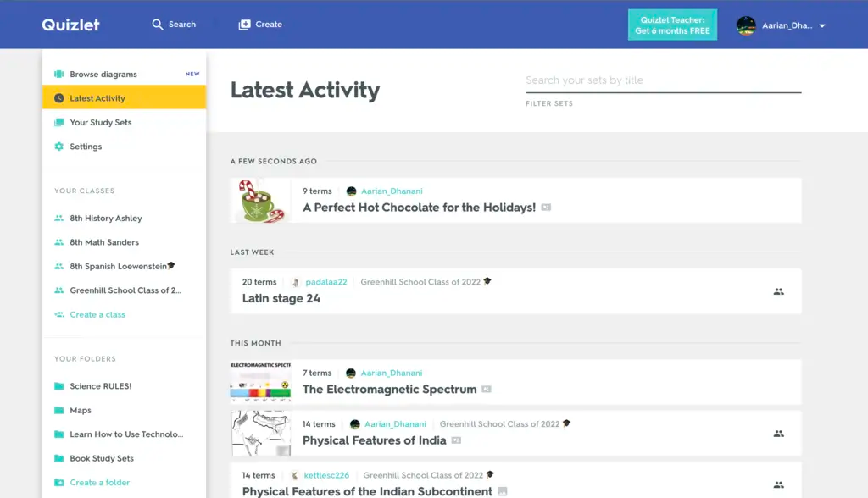Click the Maps folder icon
The image size is (868, 498).
(x=58, y=410)
